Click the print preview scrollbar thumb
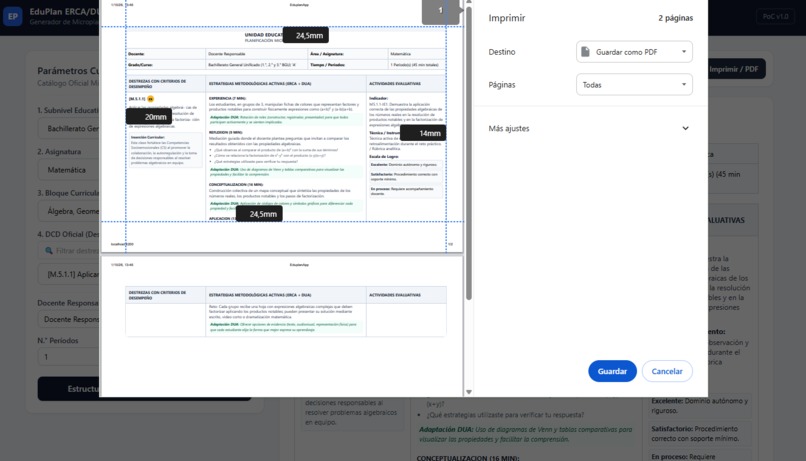Viewport: 806px width, 461px height. tap(469, 153)
